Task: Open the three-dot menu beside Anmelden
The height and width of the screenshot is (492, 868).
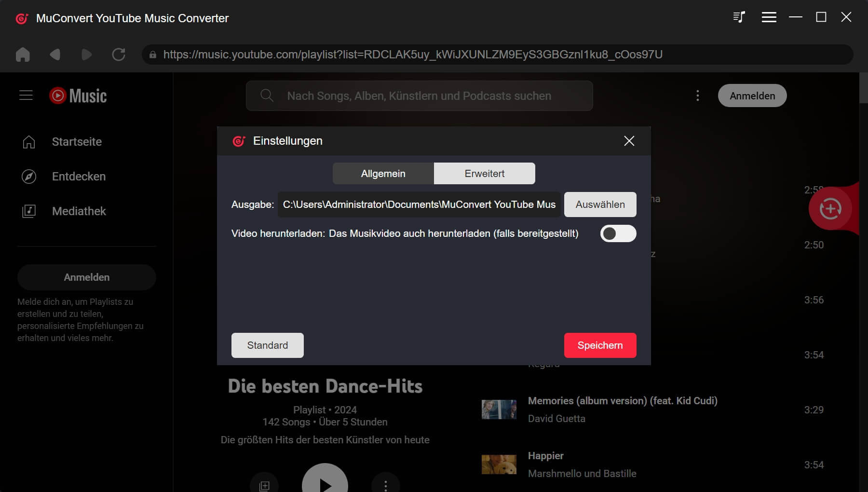Action: [x=697, y=96]
